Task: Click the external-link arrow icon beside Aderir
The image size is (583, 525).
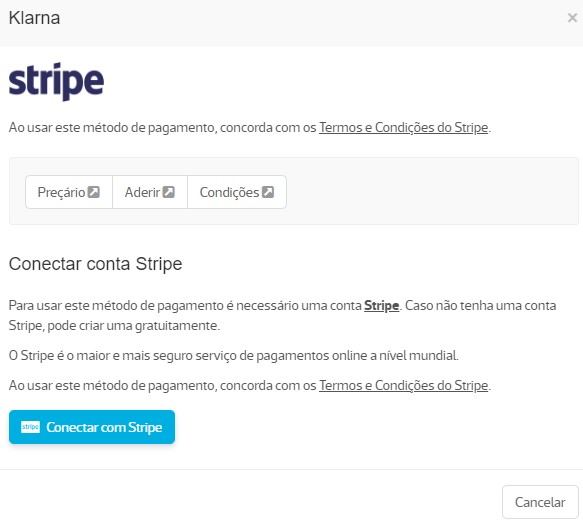Action: point(168,192)
